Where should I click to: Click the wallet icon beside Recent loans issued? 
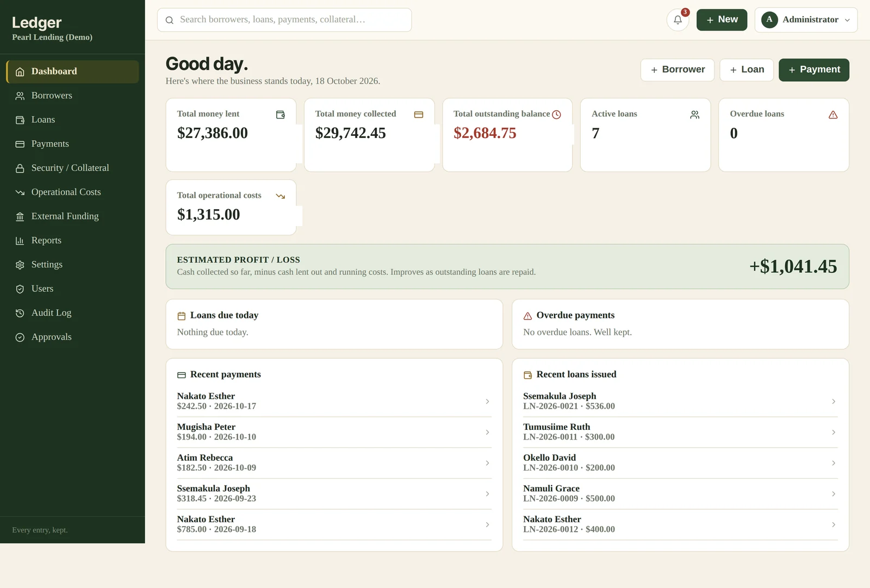527,375
